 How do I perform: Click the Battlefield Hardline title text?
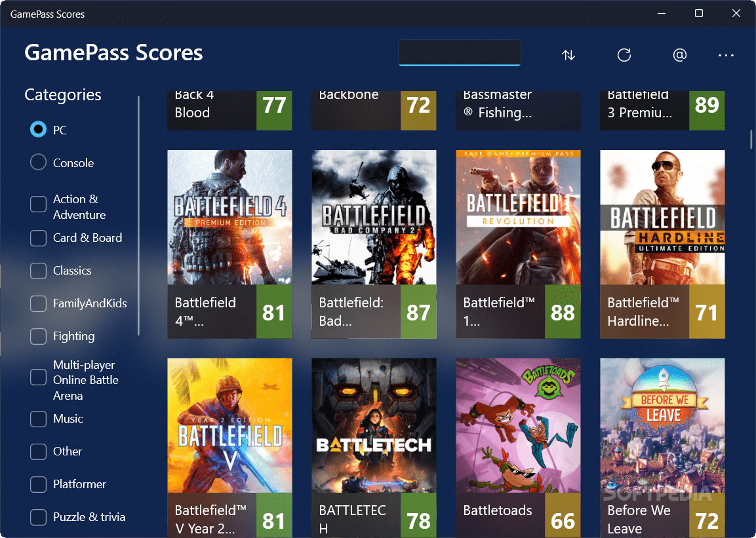tap(643, 312)
